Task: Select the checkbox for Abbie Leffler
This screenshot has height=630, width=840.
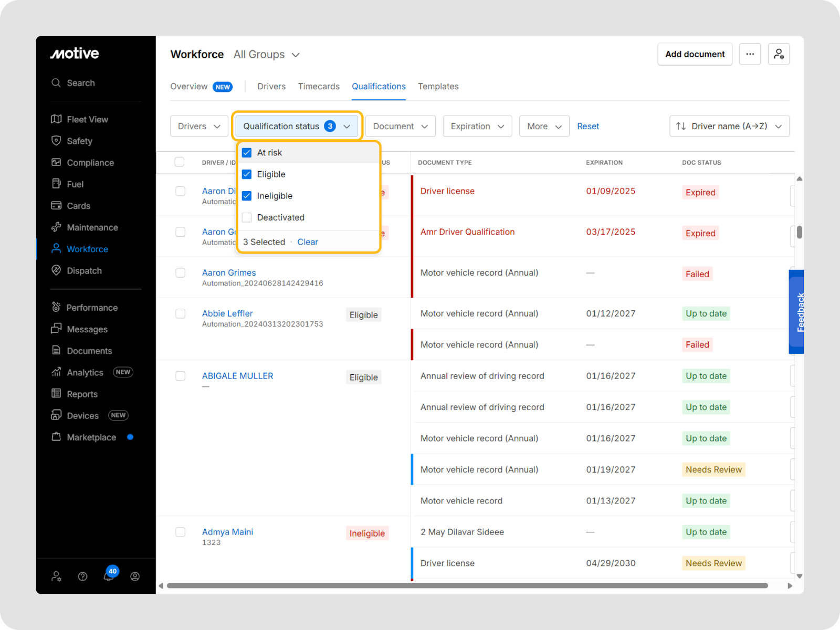Action: point(180,313)
